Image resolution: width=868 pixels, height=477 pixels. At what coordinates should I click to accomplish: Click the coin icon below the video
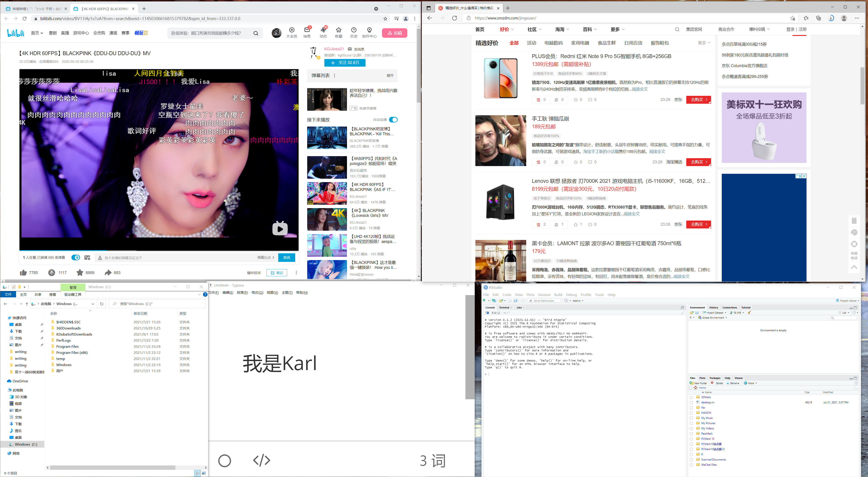pos(53,272)
